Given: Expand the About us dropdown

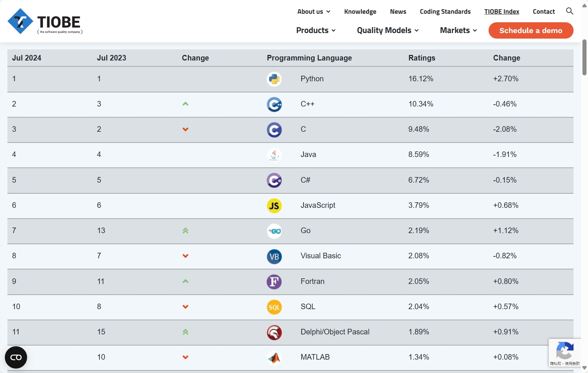Looking at the screenshot, I should coord(313,12).
